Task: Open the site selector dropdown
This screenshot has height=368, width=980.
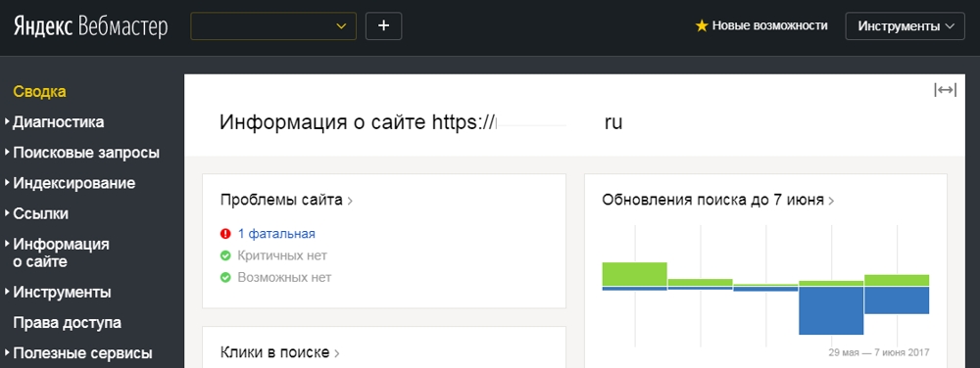Action: click(273, 26)
